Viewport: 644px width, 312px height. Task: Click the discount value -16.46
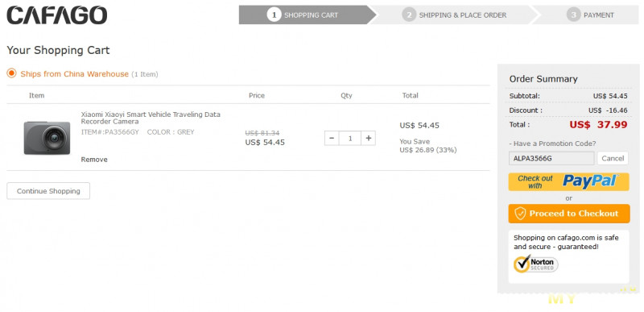click(608, 110)
